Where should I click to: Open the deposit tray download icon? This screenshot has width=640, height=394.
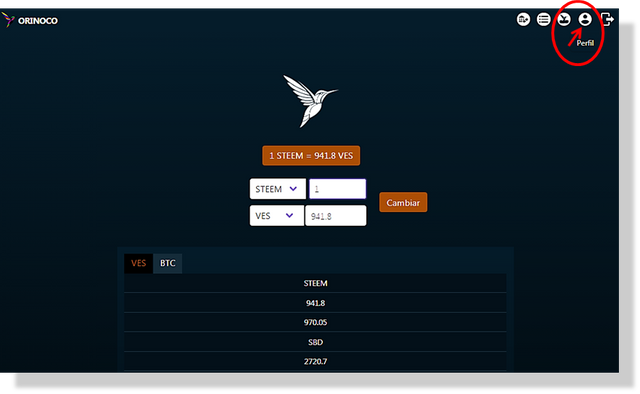[564, 19]
